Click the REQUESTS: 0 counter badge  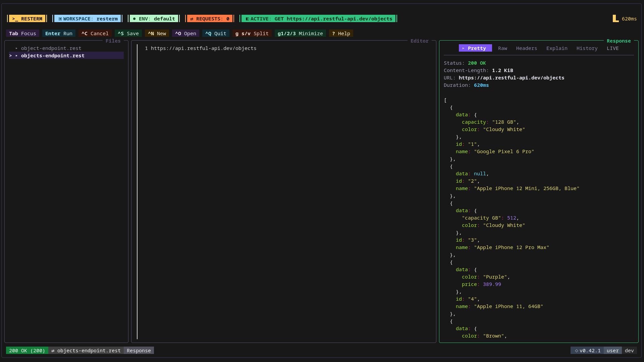pos(210,19)
